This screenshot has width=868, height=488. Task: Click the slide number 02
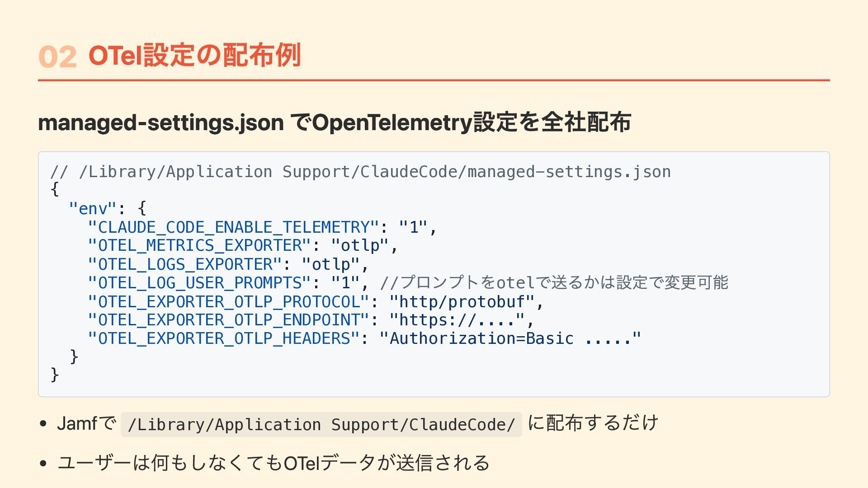57,57
